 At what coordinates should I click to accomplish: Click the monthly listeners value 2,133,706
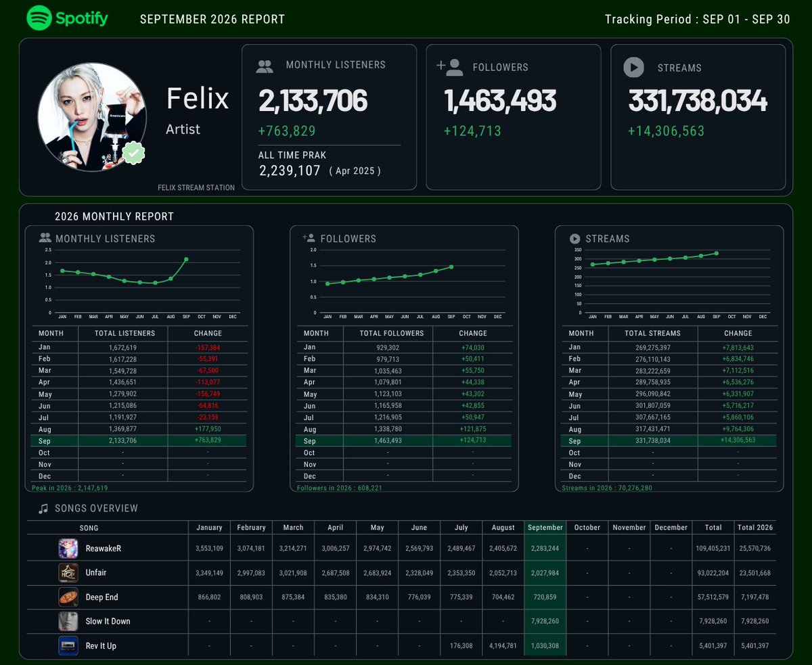[x=313, y=101]
